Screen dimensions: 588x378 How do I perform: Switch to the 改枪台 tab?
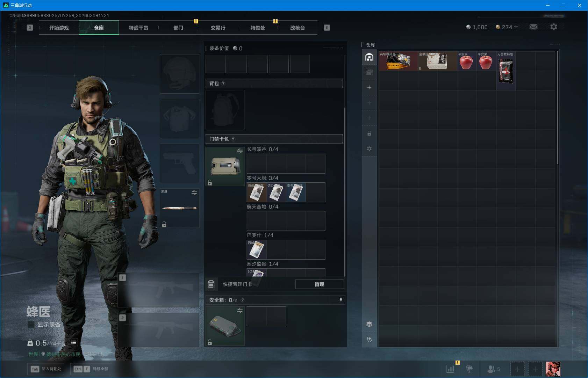pos(297,28)
